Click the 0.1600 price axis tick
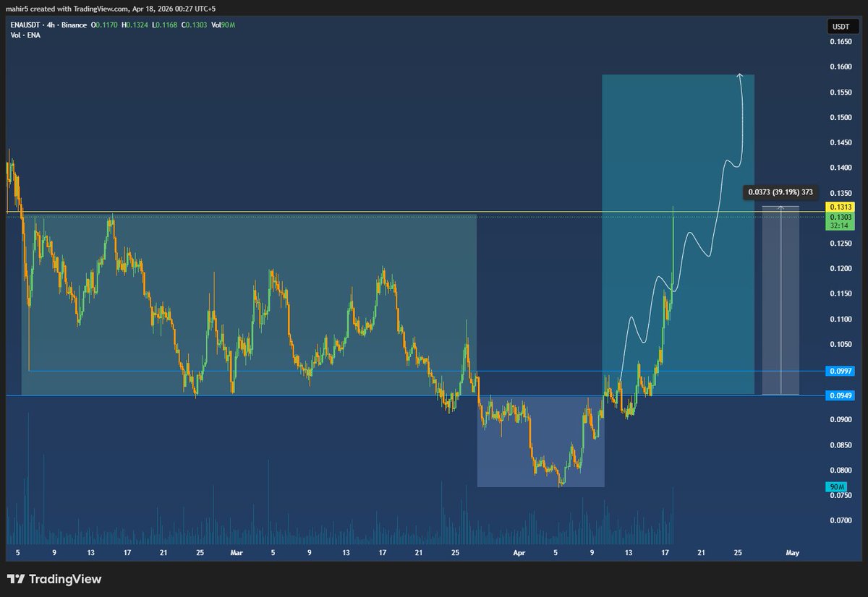Screen dimensions: 868x597 click(x=841, y=67)
